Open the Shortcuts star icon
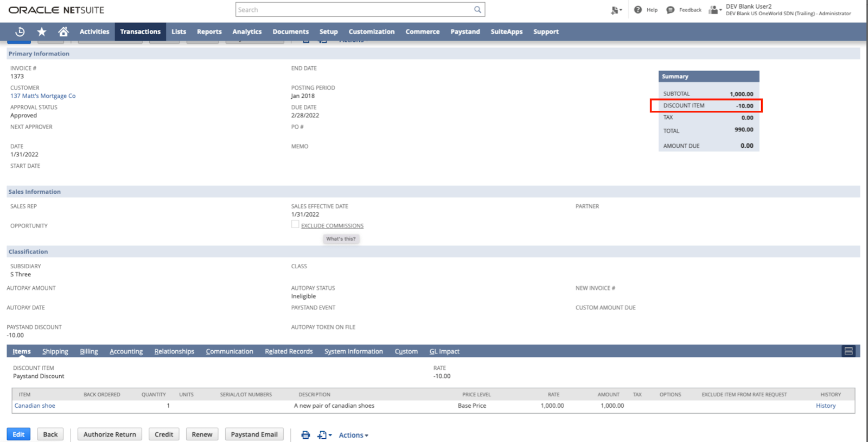The image size is (868, 442). 42,31
